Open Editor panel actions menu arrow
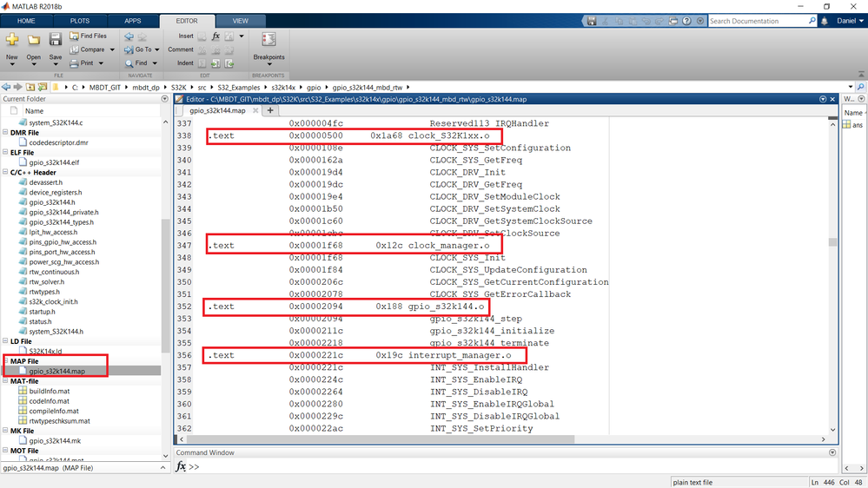This screenshot has height=488, width=868. 823,99
